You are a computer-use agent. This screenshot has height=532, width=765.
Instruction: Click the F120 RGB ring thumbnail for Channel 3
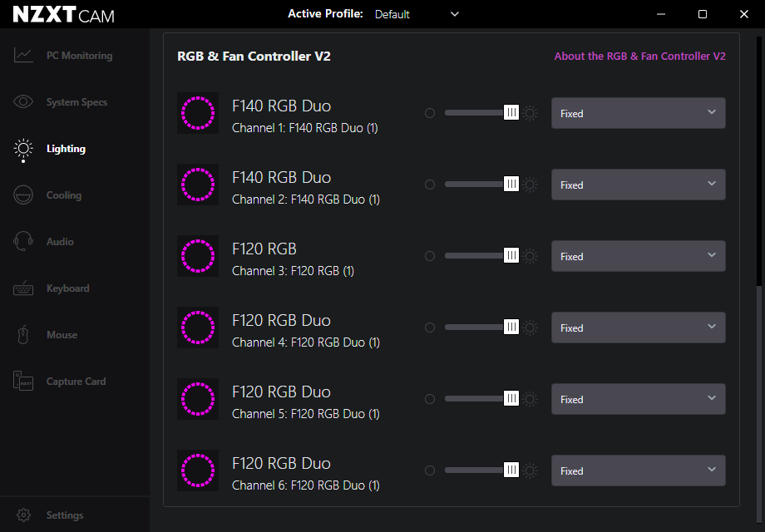coord(197,256)
